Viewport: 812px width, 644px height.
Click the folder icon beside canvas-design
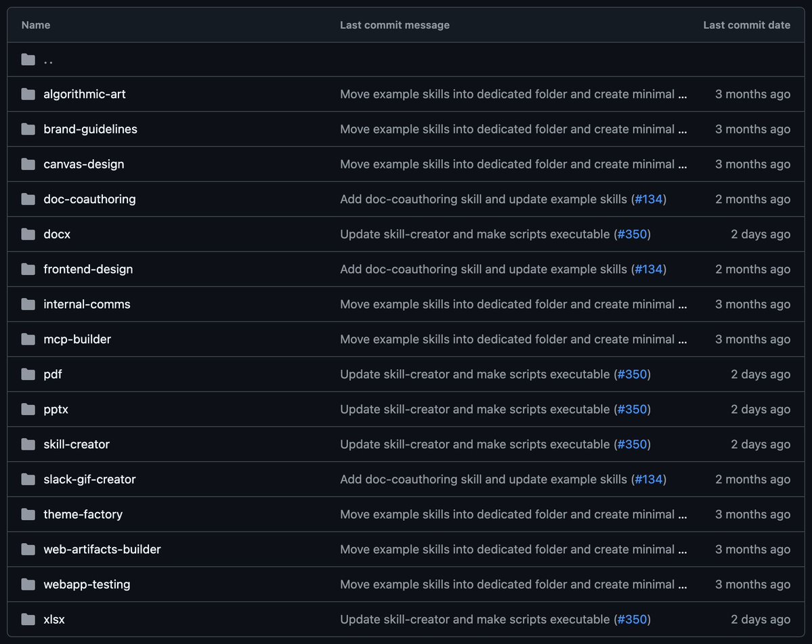point(28,164)
